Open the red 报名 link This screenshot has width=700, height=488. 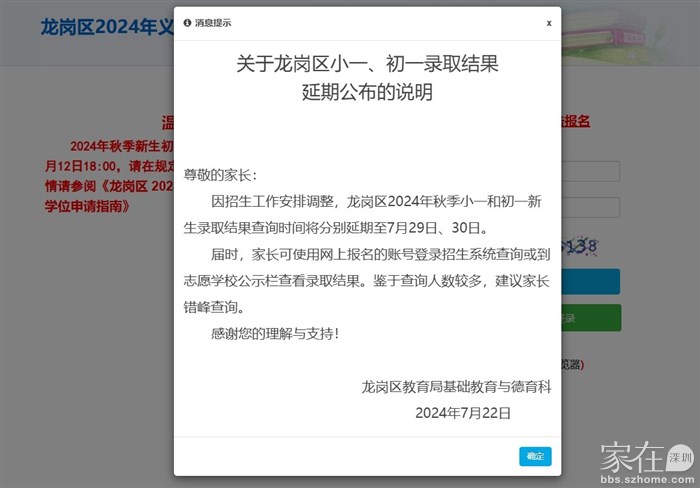[577, 122]
